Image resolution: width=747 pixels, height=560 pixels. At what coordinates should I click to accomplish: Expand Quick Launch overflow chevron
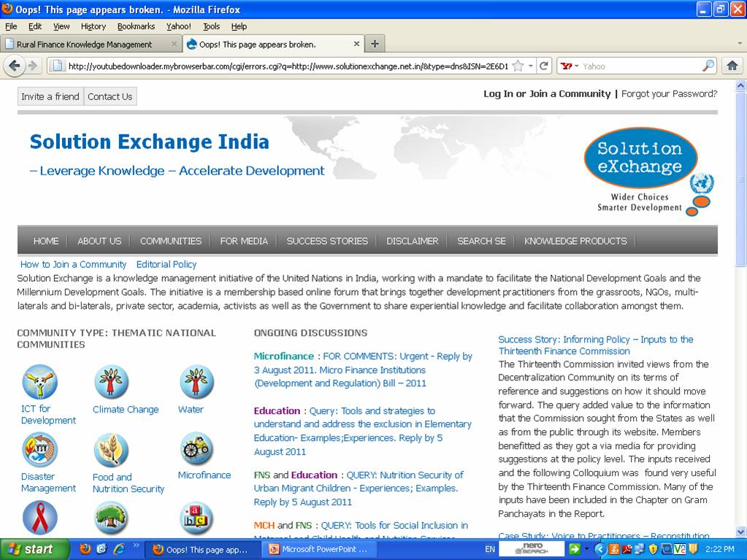(136, 545)
